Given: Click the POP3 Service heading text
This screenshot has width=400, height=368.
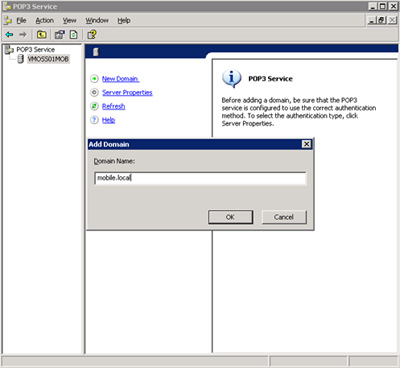Looking at the screenshot, I should [270, 79].
